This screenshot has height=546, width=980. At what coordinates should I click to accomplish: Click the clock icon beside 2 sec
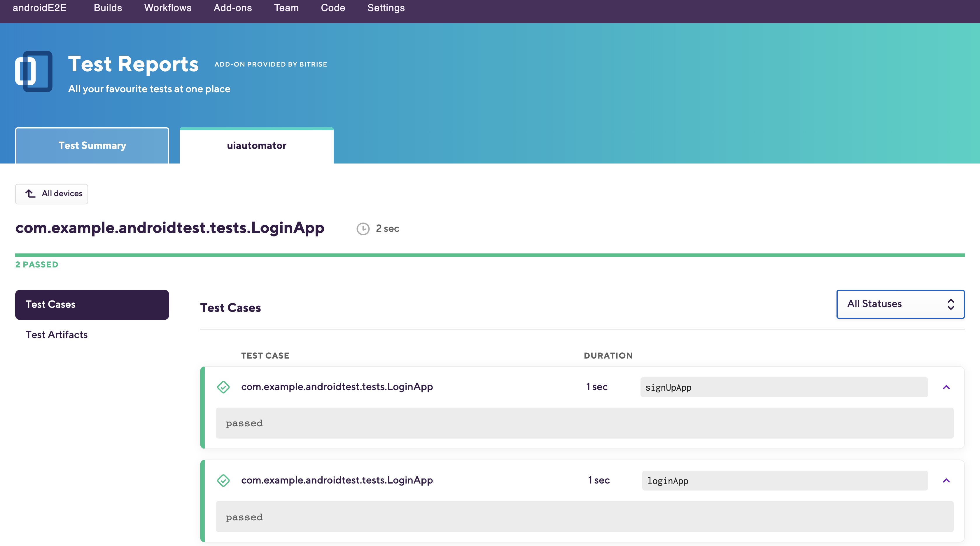tap(363, 229)
